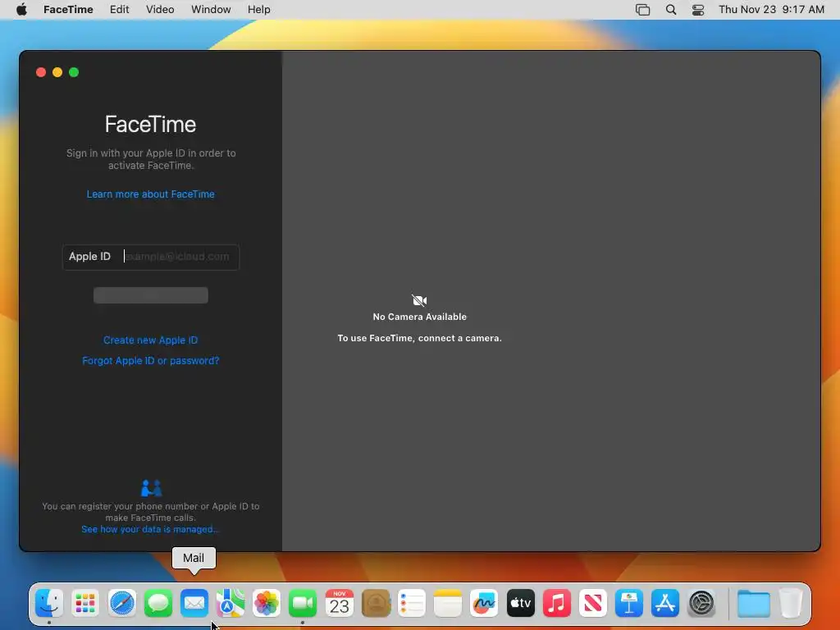Click the data privacy handshake icon
The height and width of the screenshot is (630, 840).
[151, 488]
